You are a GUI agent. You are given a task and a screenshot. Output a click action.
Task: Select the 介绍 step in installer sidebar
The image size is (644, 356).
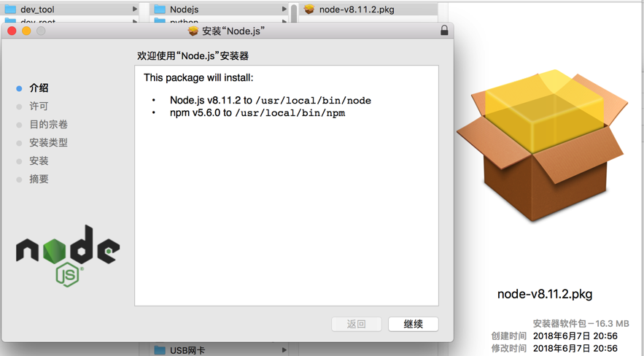tap(39, 88)
